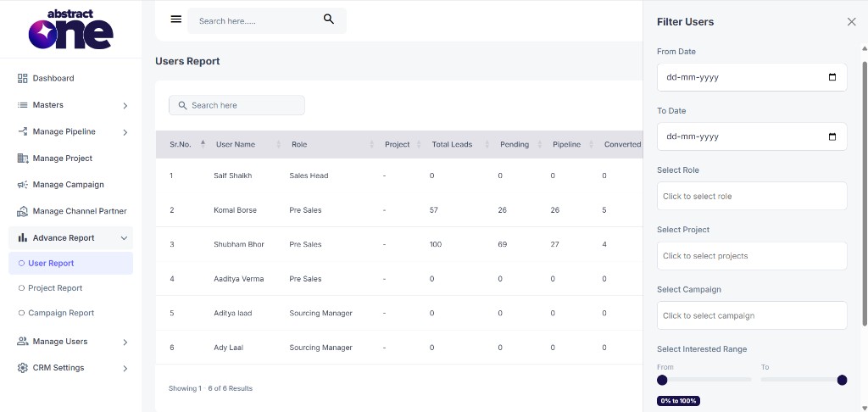Image resolution: width=868 pixels, height=412 pixels.
Task: Click the Manage Campaign megaphone icon
Action: tap(23, 185)
